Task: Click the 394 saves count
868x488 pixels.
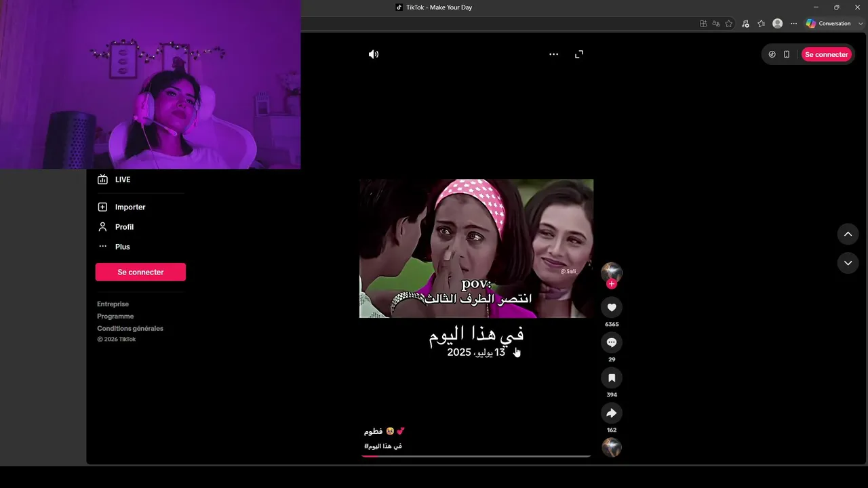Action: (612, 395)
